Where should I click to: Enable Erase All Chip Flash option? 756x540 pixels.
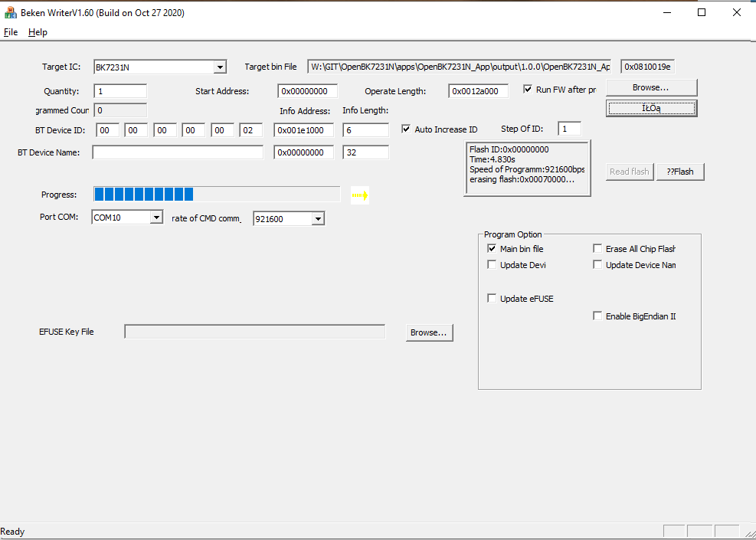(x=597, y=249)
